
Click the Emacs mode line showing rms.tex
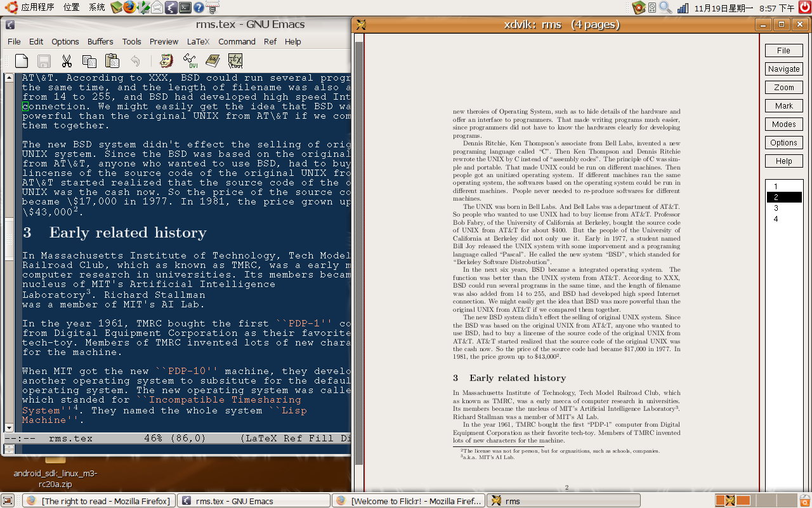[x=178, y=438]
